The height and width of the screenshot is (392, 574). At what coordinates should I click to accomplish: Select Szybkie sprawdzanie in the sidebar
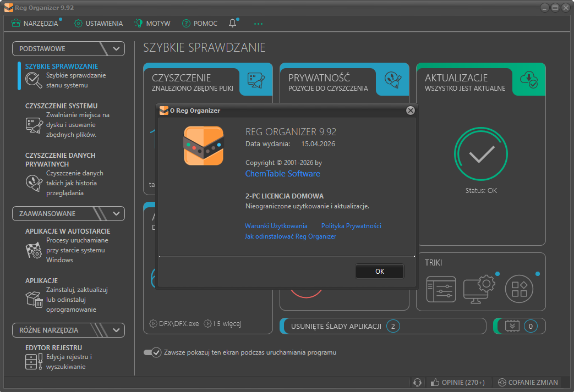62,66
